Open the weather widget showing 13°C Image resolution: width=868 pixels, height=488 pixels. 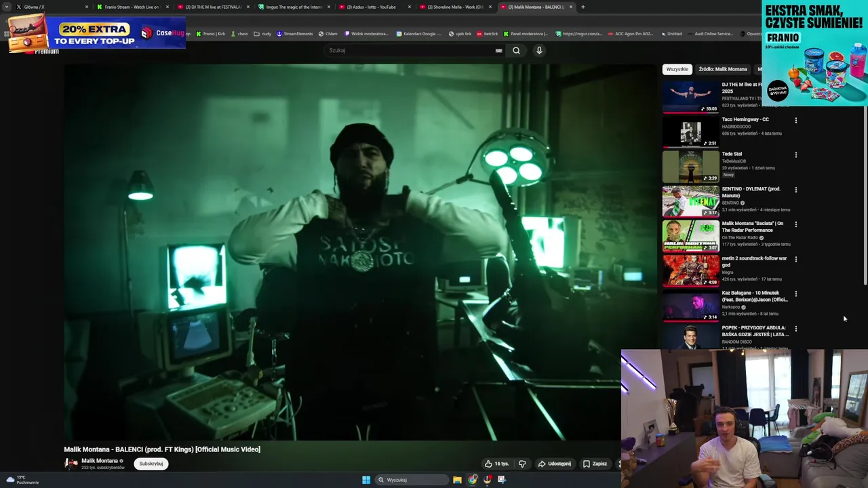[x=22, y=480]
